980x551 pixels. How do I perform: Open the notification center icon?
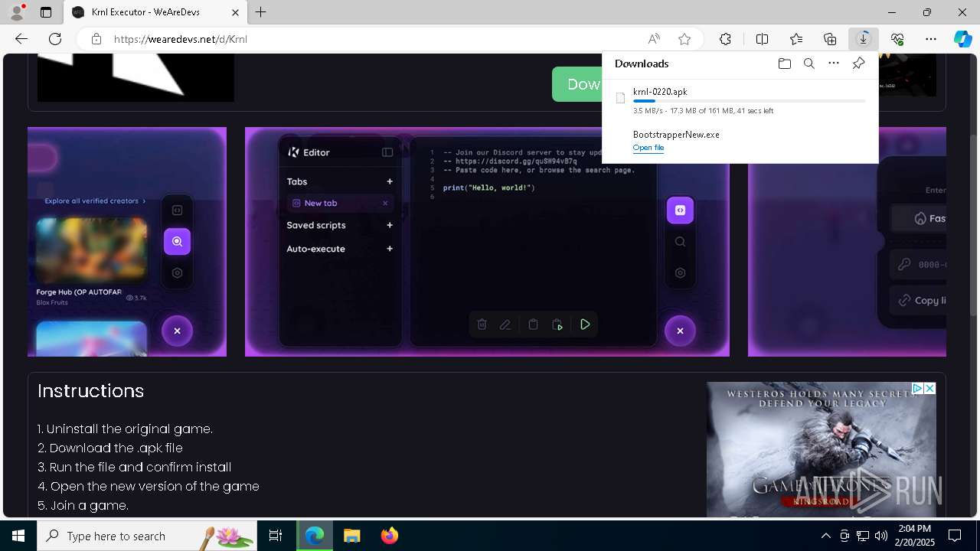[x=955, y=536]
